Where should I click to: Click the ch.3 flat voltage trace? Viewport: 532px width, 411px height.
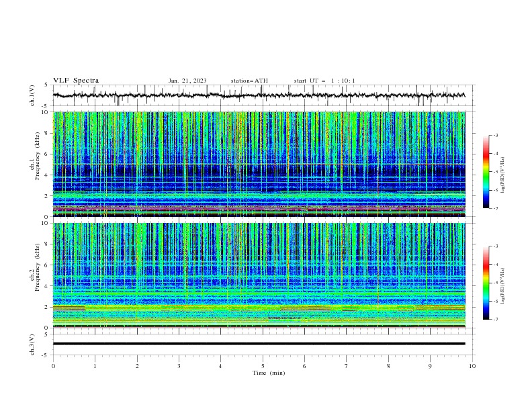259,344
